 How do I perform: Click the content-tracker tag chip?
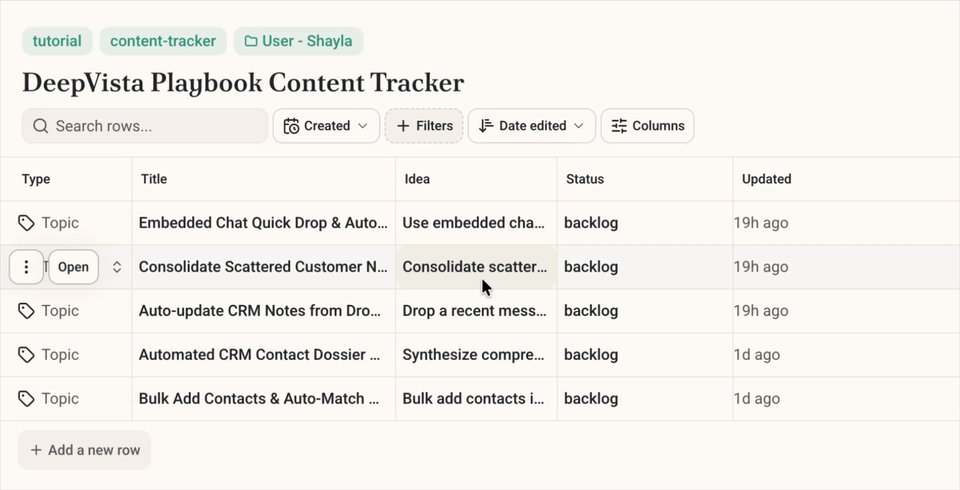(163, 41)
